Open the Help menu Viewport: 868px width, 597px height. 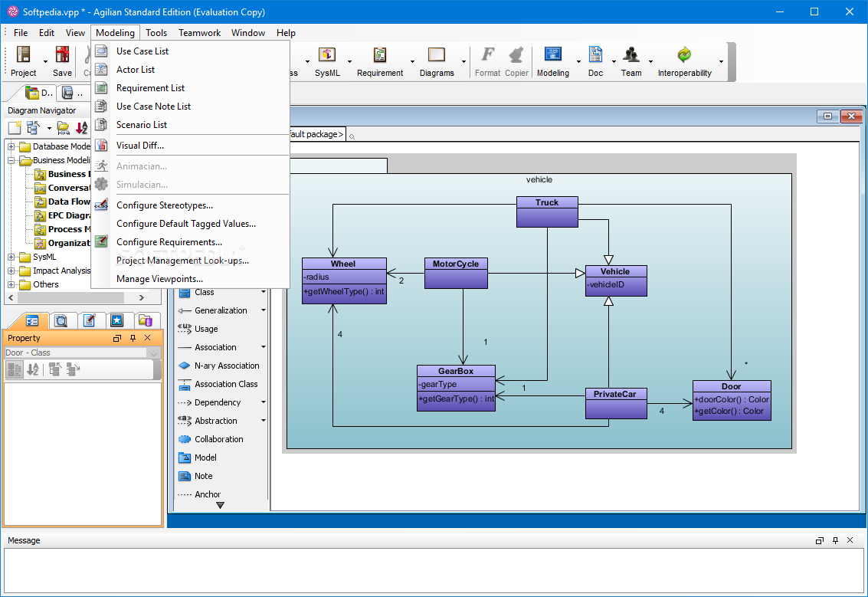click(286, 33)
